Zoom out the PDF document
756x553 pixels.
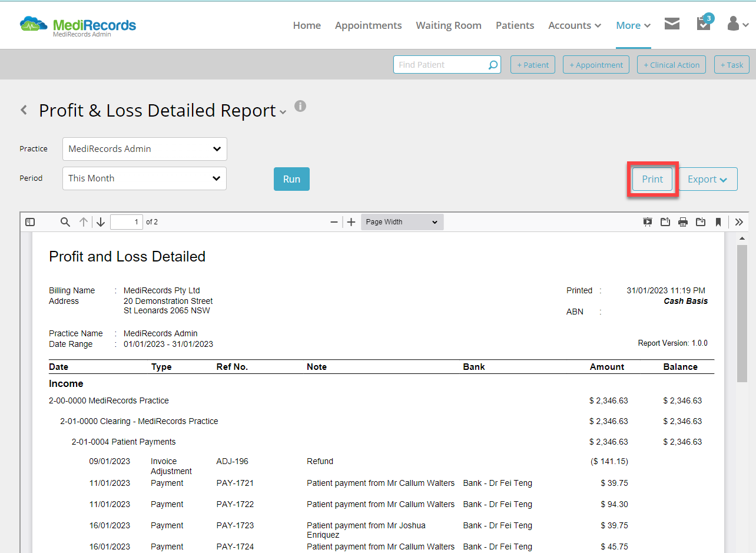334,222
